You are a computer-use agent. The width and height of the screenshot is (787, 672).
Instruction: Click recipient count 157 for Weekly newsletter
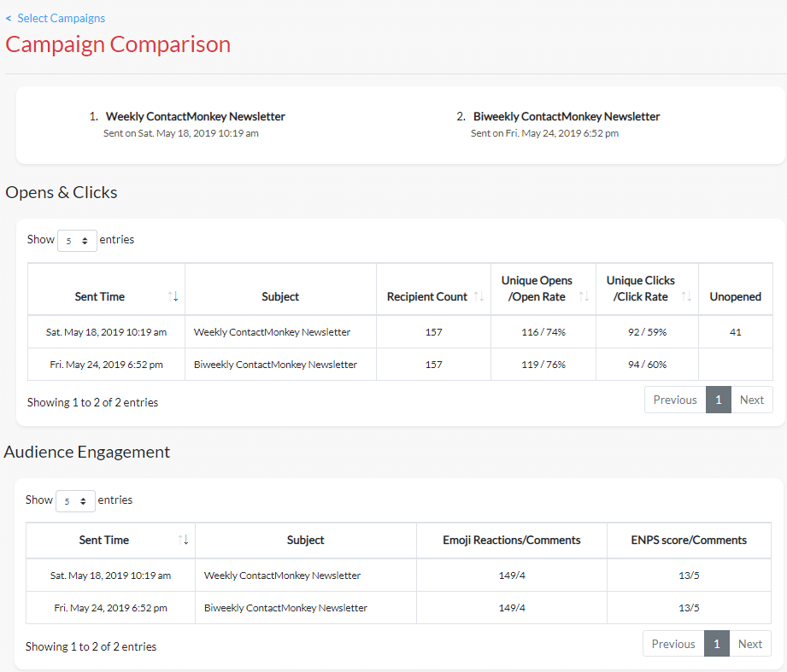pyautogui.click(x=433, y=332)
